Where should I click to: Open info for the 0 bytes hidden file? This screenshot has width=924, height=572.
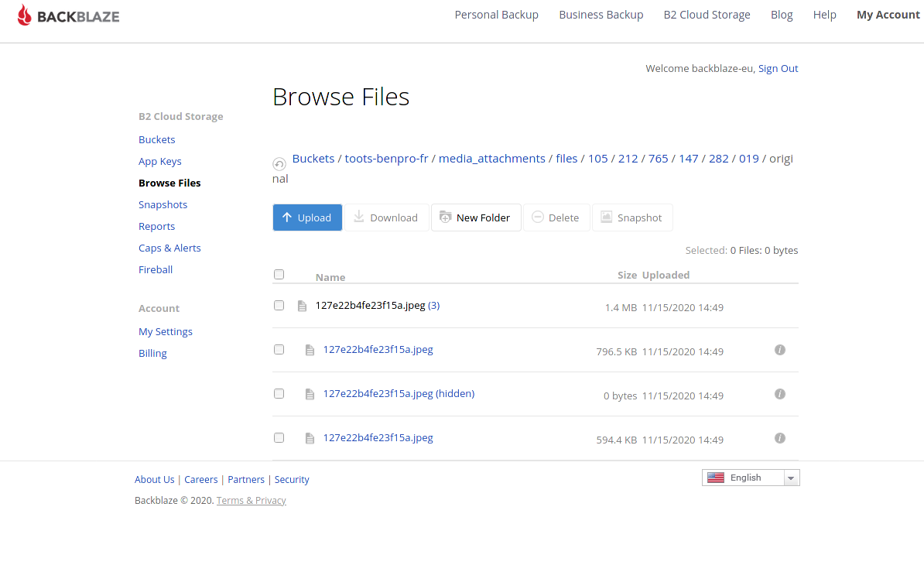780,394
